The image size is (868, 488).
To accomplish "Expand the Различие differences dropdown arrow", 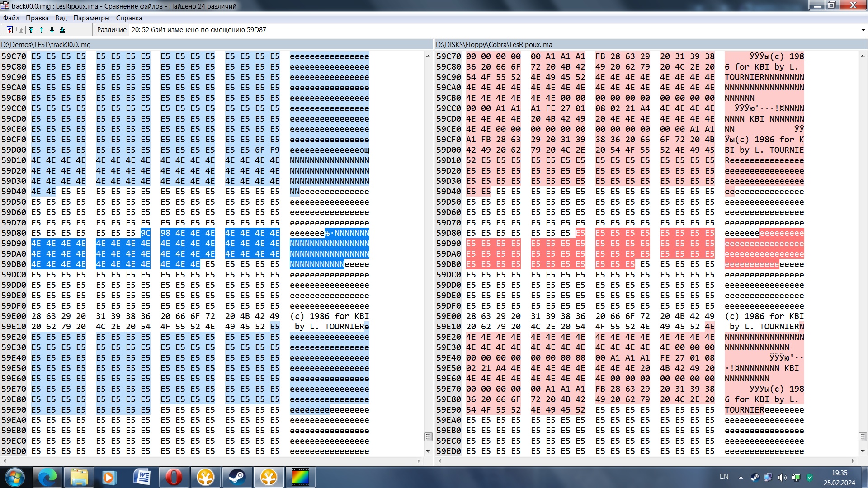I will 863,30.
